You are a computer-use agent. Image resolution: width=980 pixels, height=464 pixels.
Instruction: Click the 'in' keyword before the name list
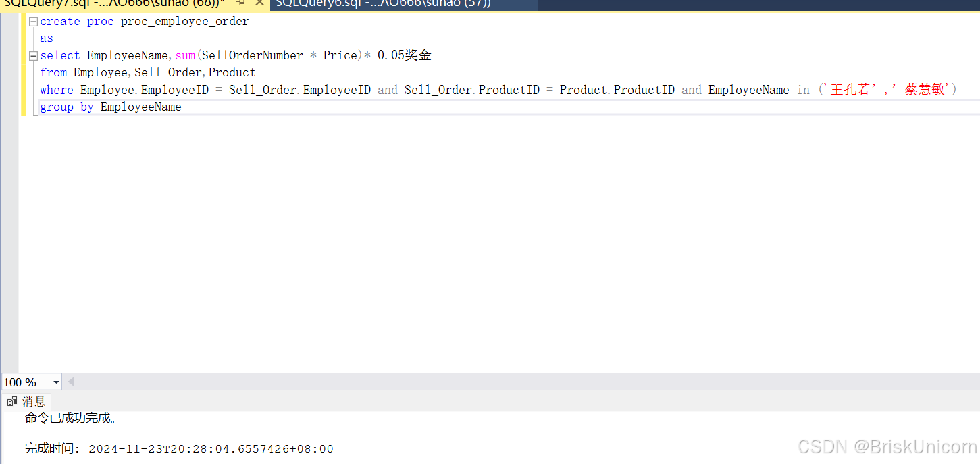(x=803, y=90)
